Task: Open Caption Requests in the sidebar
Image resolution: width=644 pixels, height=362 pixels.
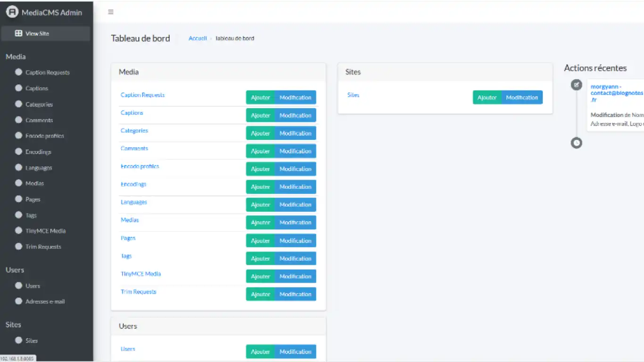Action: click(47, 73)
